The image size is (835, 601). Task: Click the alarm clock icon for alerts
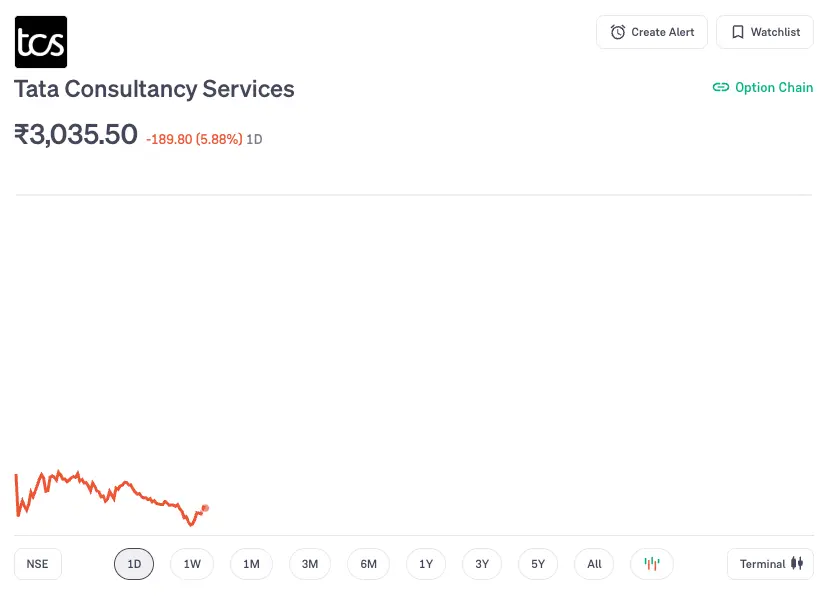click(616, 31)
